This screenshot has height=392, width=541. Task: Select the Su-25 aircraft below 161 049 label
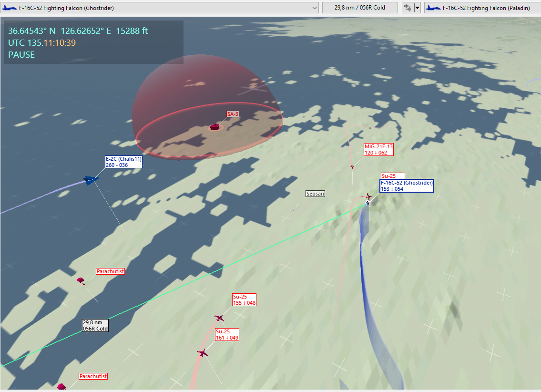pos(203,353)
